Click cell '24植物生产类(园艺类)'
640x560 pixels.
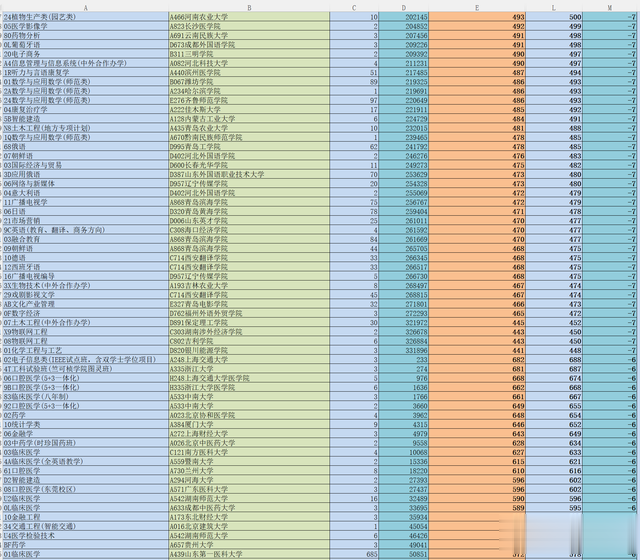(x=85, y=17)
